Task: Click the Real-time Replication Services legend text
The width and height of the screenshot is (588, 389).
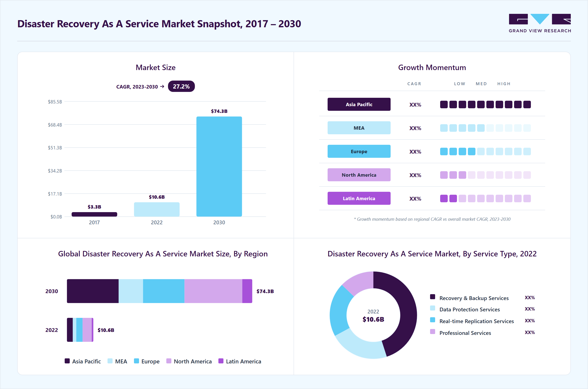Action: 476,321
